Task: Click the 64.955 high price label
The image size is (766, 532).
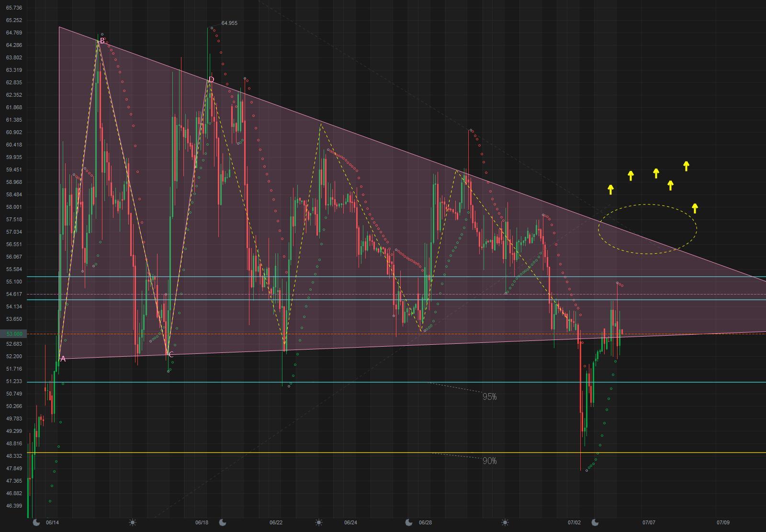Action: pos(229,23)
